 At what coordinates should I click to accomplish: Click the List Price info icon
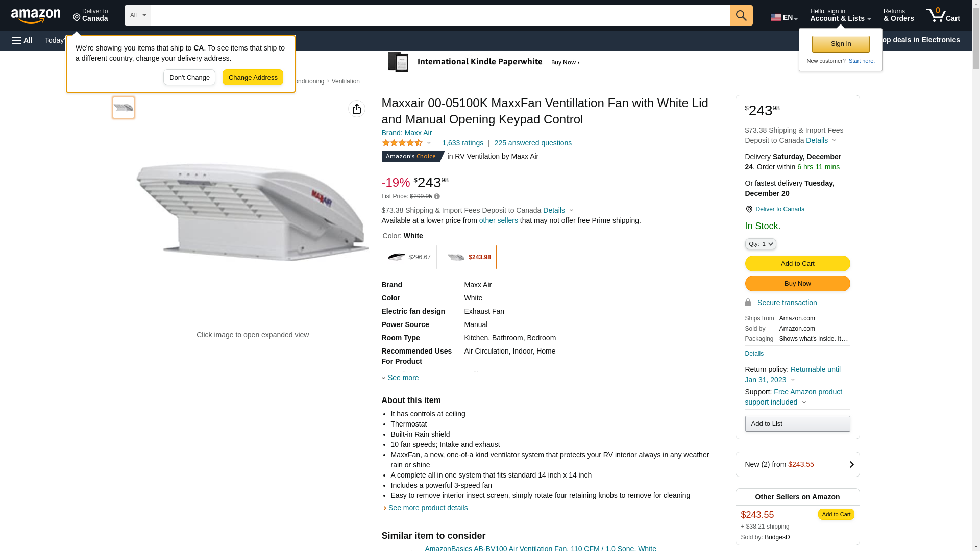[x=437, y=196]
